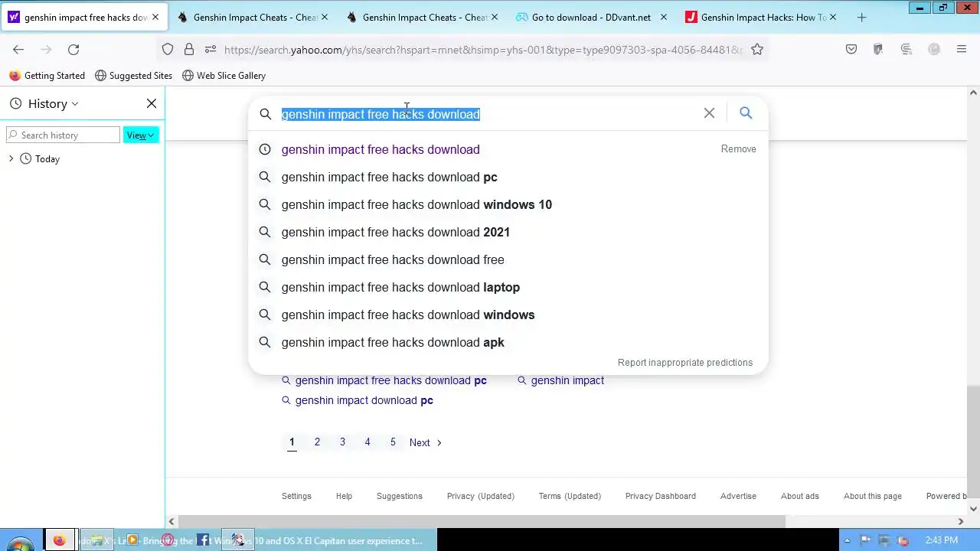Switch to the third Genshin Impact Cheats tab

422,17
